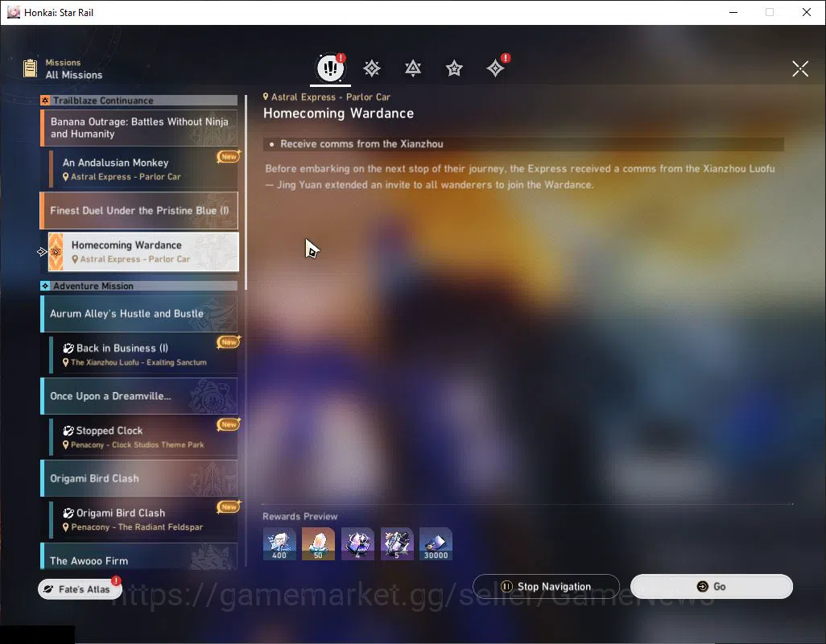Viewport: 826px width, 644px height.
Task: Click 'Receive comms from the Xianzhou' objective
Action: [x=523, y=144]
